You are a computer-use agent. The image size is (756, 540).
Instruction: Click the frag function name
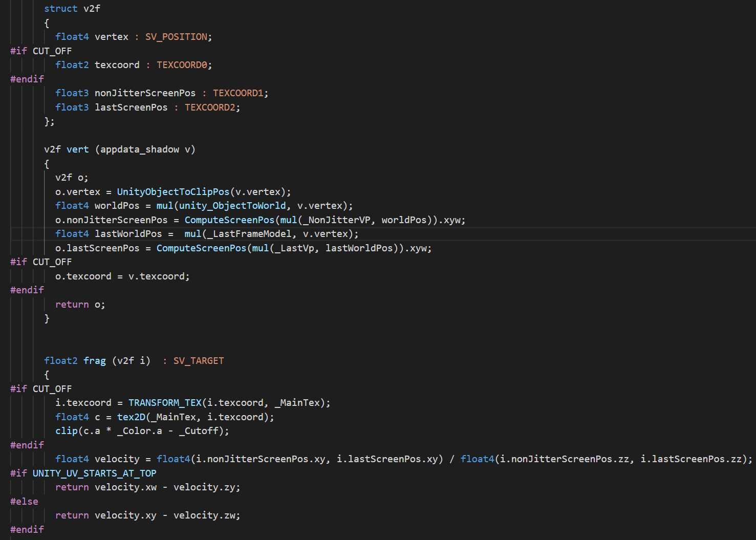pyautogui.click(x=94, y=360)
